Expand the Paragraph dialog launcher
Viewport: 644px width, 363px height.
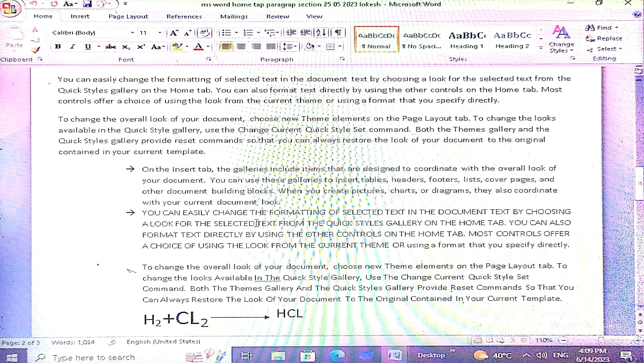tap(342, 59)
